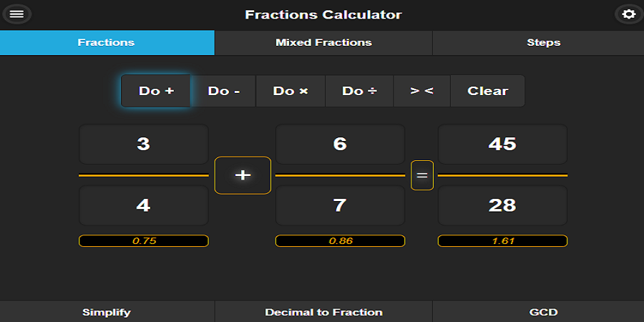644x322 pixels.
Task: Click the GCD button
Action: pos(543,312)
